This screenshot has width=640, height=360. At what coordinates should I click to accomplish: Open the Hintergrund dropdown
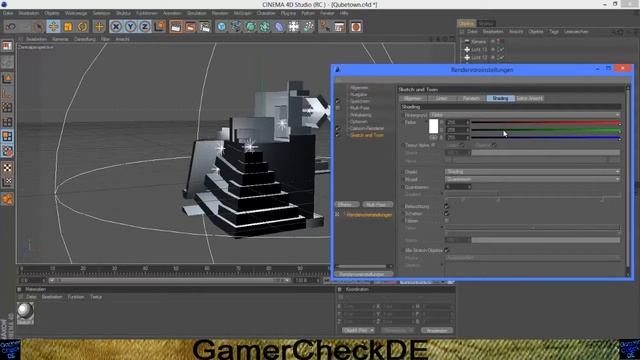click(525, 115)
